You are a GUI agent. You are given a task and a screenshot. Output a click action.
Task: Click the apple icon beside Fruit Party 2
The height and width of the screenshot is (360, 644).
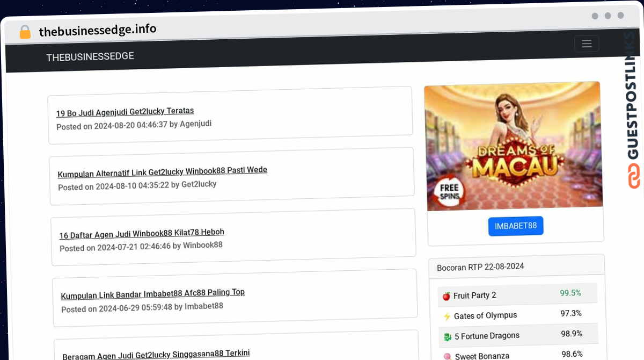pos(446,296)
